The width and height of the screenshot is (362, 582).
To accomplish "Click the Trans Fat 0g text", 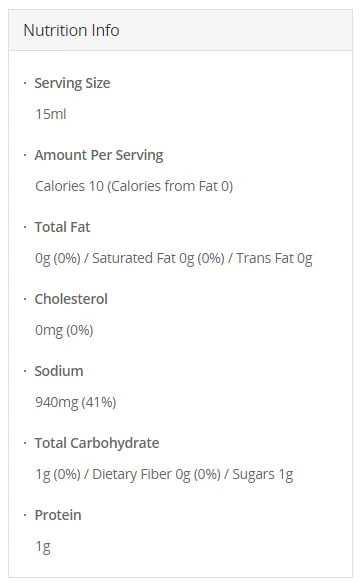I will point(274,258).
